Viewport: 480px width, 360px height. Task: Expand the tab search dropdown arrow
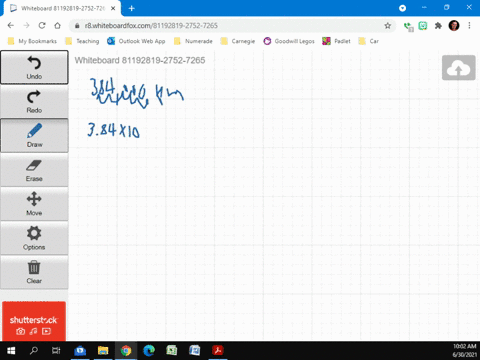402,8
